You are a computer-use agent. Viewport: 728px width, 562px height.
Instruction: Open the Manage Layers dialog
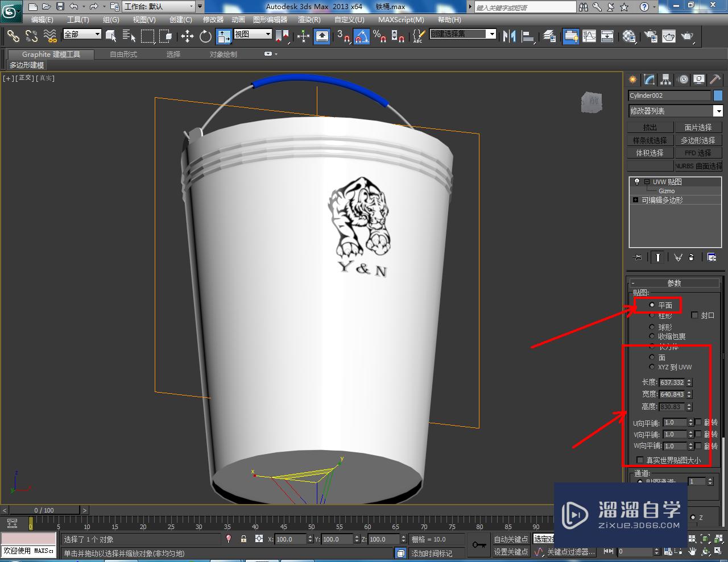[x=549, y=36]
